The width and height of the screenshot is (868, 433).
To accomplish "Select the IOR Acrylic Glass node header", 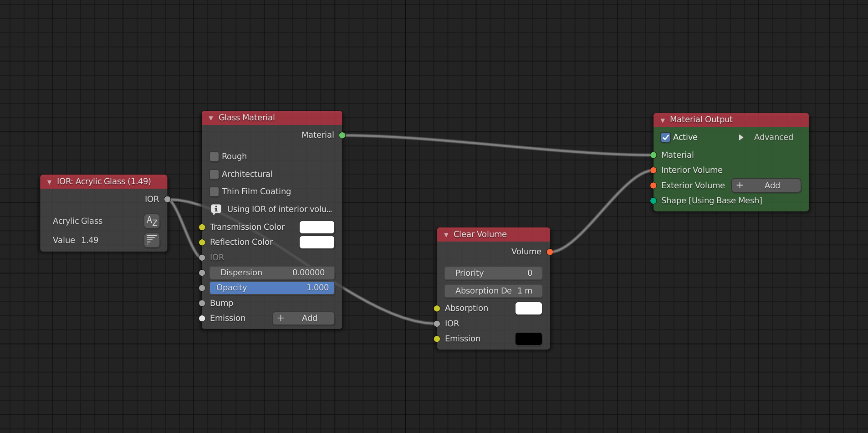I will click(104, 181).
